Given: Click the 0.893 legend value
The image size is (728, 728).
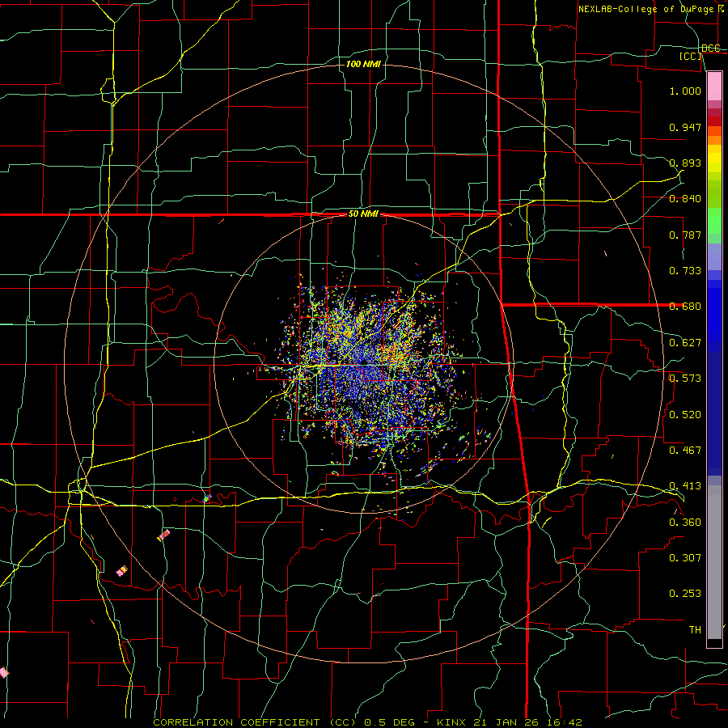Looking at the screenshot, I should coord(685,163).
